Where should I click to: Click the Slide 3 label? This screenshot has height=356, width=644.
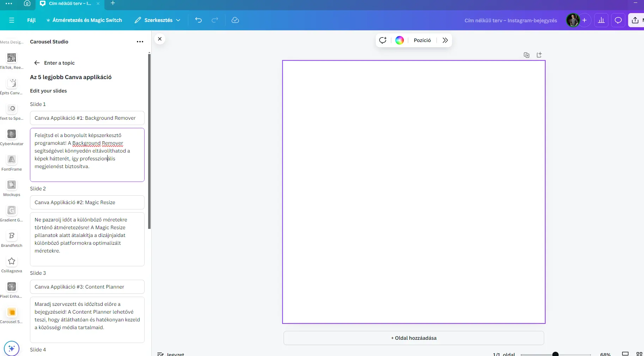point(38,273)
